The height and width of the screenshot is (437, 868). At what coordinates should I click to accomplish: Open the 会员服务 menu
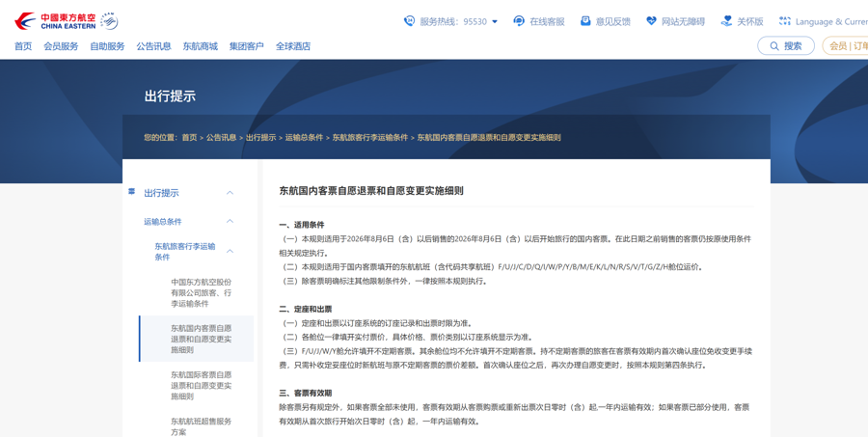point(61,46)
